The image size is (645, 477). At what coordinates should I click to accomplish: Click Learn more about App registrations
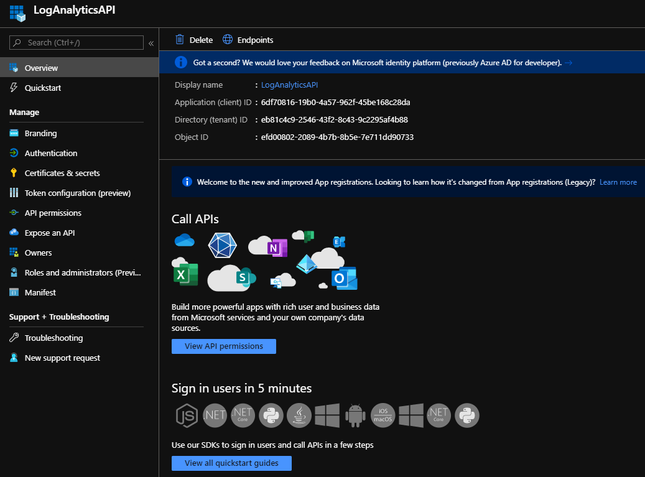618,182
